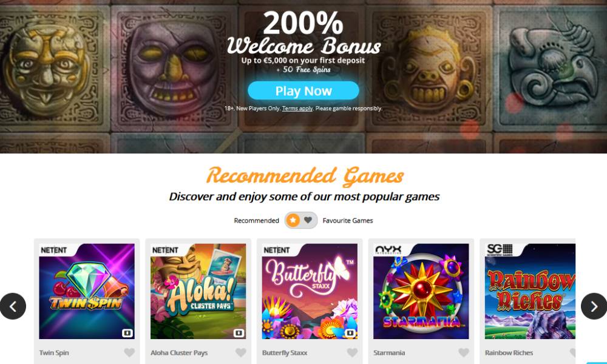
Task: Select the Favourite Games label
Action: pyautogui.click(x=348, y=220)
